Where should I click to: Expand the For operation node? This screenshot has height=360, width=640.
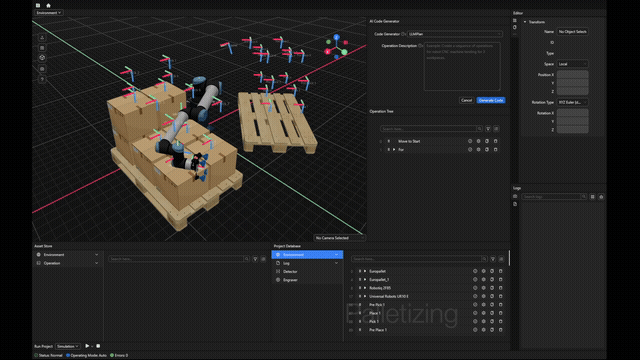394,149
